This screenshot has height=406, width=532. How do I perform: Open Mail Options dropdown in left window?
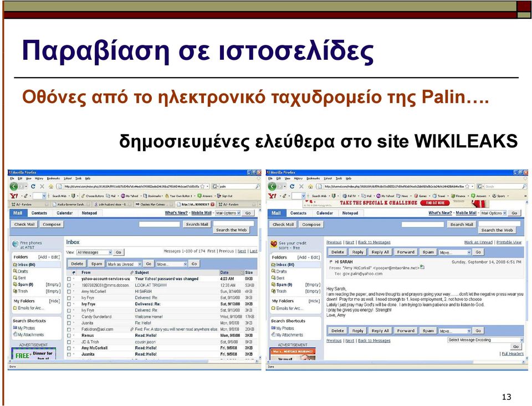click(228, 213)
